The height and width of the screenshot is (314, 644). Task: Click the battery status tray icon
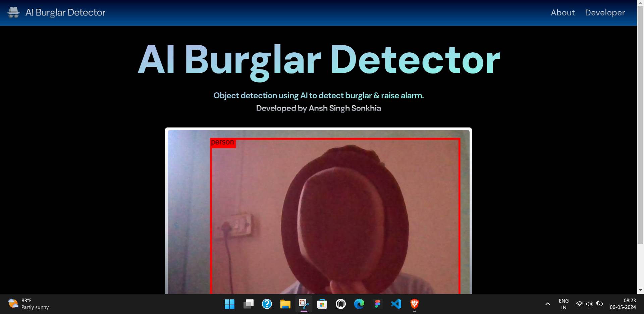(600, 304)
